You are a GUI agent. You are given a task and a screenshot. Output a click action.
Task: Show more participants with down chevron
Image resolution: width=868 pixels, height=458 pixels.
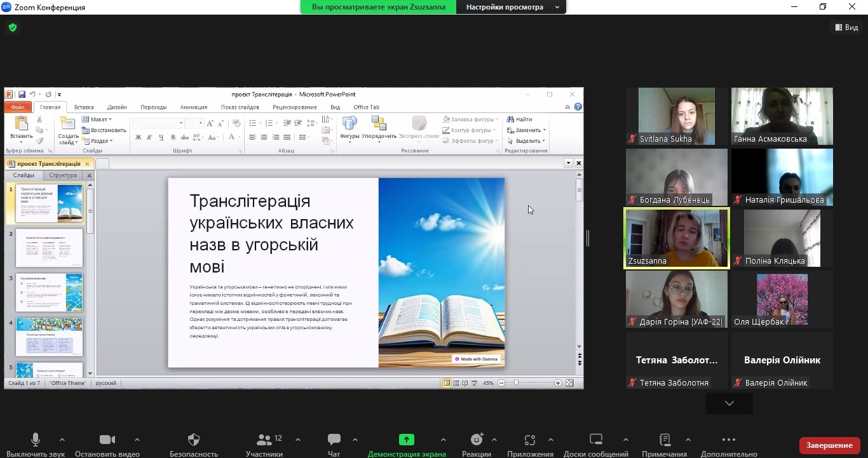tap(729, 403)
